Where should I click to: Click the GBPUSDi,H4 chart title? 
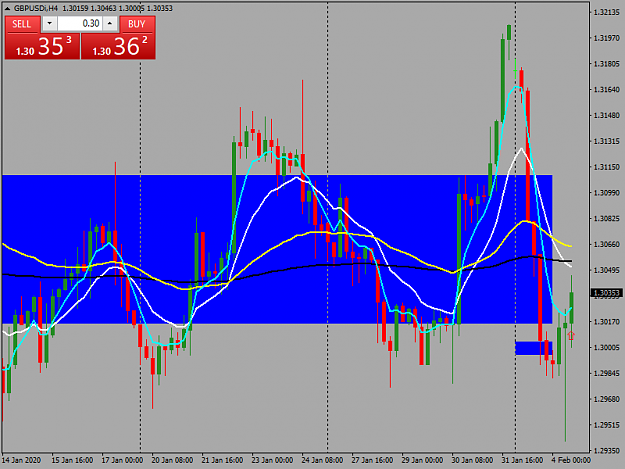[36, 8]
